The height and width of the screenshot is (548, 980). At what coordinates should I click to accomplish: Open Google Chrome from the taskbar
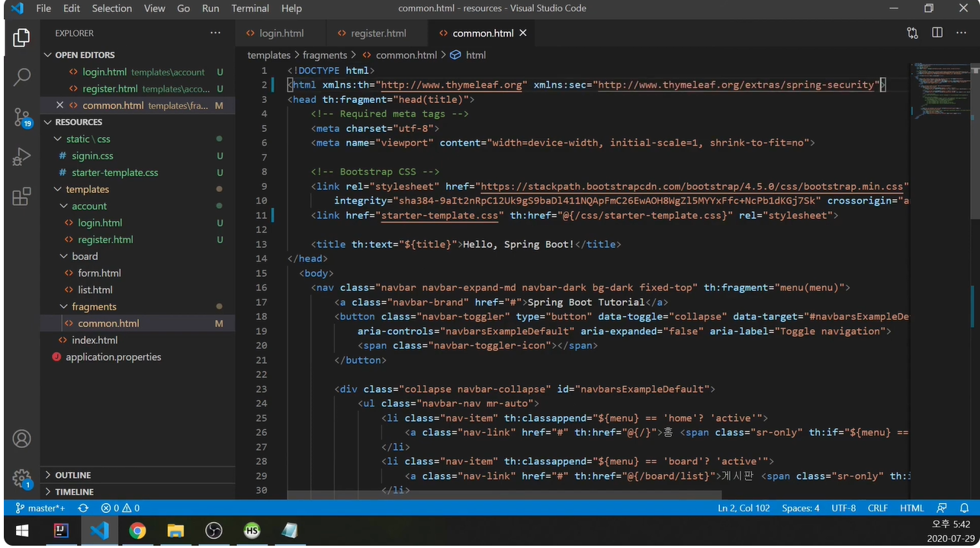pyautogui.click(x=137, y=530)
